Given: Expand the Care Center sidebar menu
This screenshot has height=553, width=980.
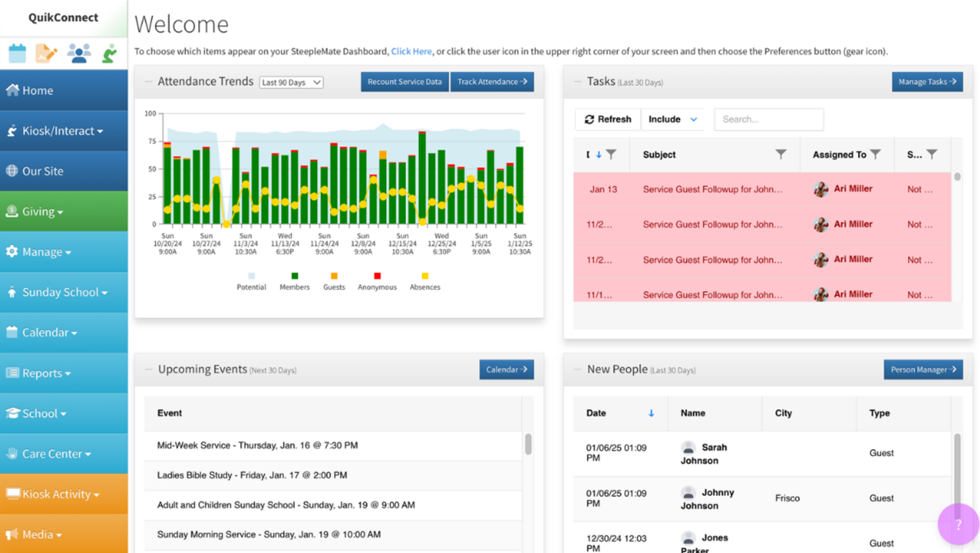Looking at the screenshot, I should [64, 454].
